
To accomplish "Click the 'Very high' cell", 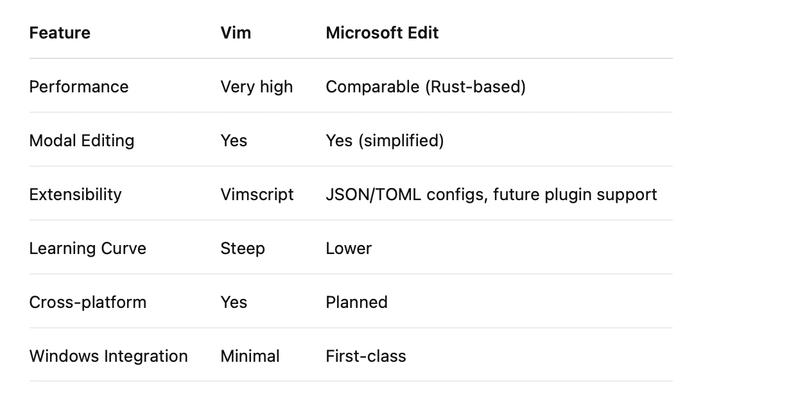I will coord(257,87).
